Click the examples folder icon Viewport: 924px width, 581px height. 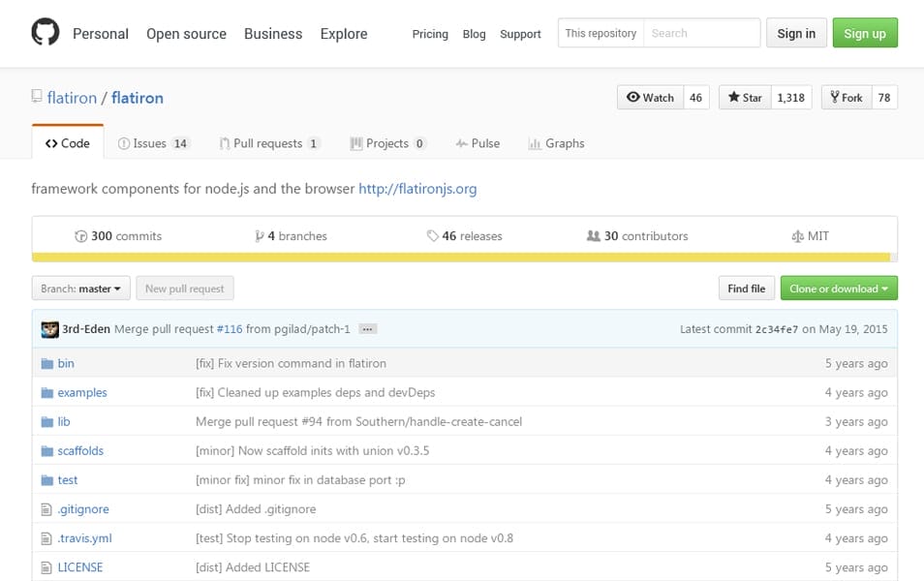[x=46, y=393]
